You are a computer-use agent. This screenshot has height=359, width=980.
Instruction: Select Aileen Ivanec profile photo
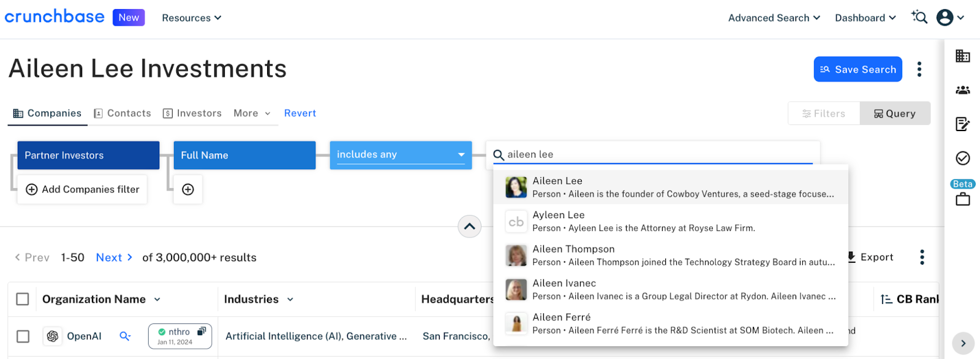pyautogui.click(x=516, y=290)
